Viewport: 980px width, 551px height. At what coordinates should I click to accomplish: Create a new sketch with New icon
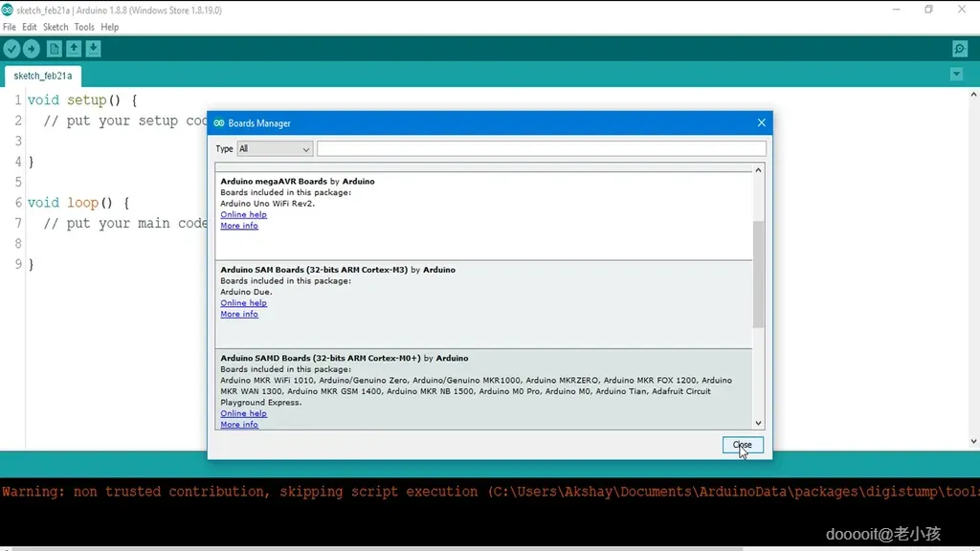click(x=55, y=49)
